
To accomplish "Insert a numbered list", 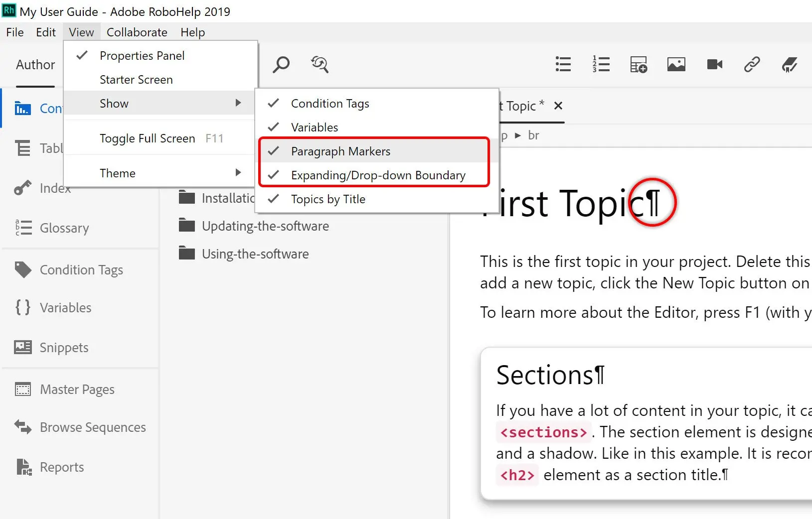I will click(x=602, y=64).
